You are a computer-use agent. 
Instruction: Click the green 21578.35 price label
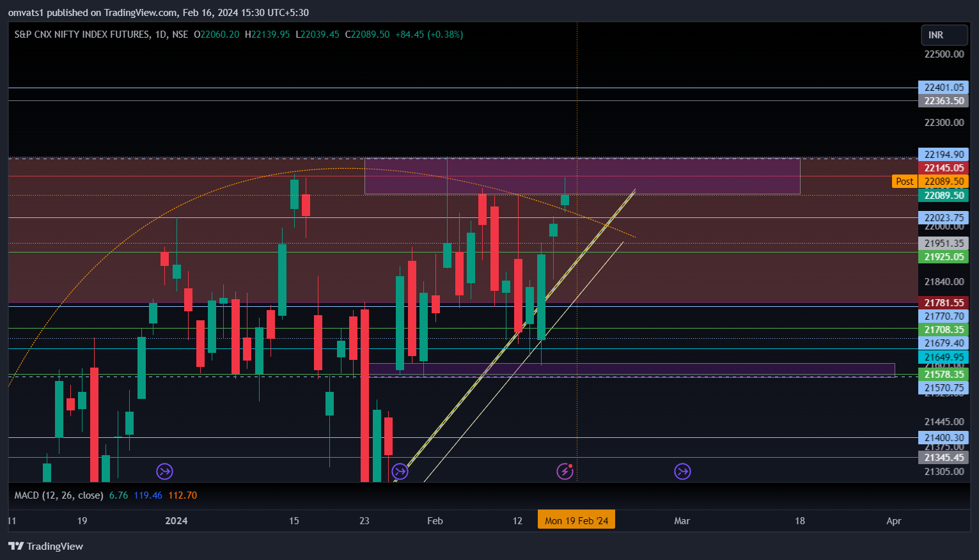pyautogui.click(x=943, y=375)
